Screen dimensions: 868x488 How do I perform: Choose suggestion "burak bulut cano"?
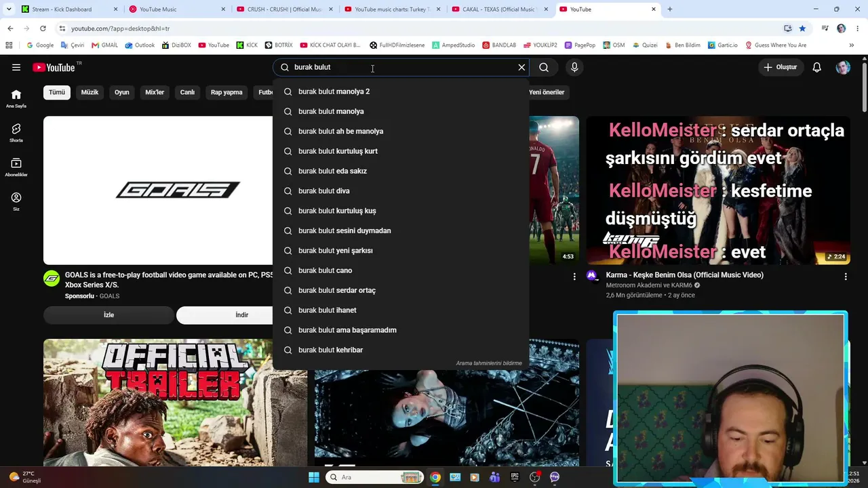[x=401, y=270]
